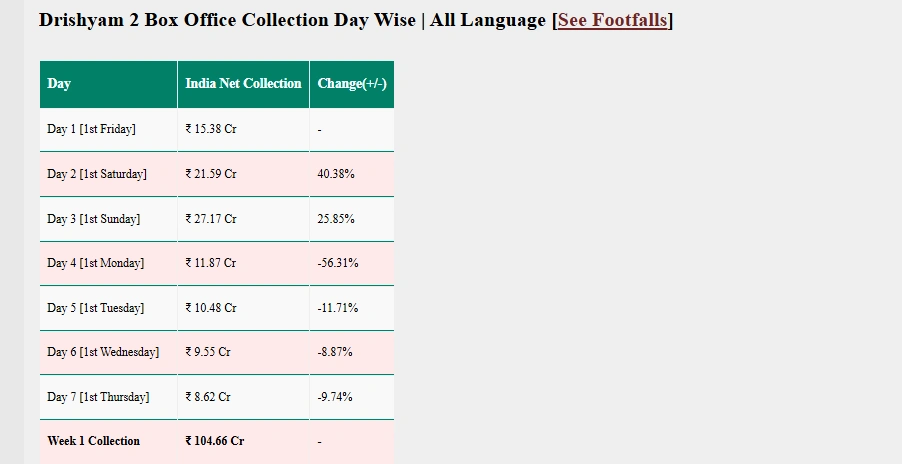This screenshot has width=902, height=464.
Task: Select the Day 2 [1st Saturday] cell
Action: click(x=109, y=174)
